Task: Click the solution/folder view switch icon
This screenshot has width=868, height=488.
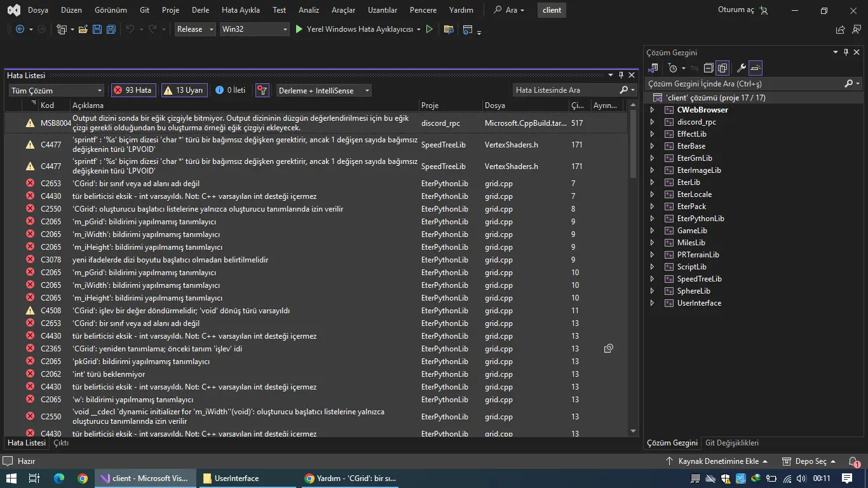Action: (x=653, y=68)
